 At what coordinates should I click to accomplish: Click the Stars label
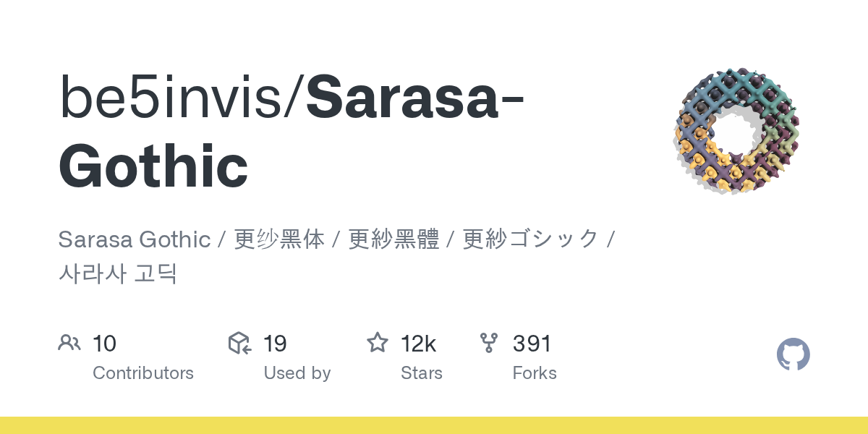pos(421,373)
